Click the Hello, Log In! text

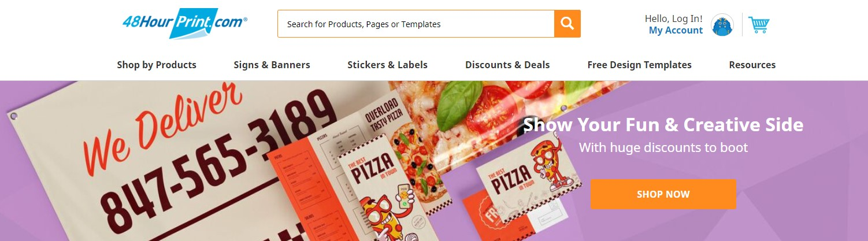click(674, 18)
